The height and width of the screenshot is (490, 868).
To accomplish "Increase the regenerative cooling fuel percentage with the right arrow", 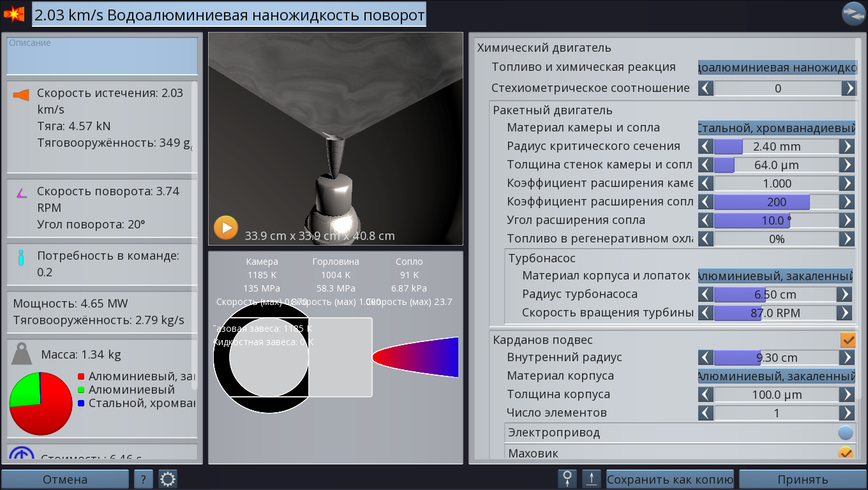I will (x=847, y=239).
